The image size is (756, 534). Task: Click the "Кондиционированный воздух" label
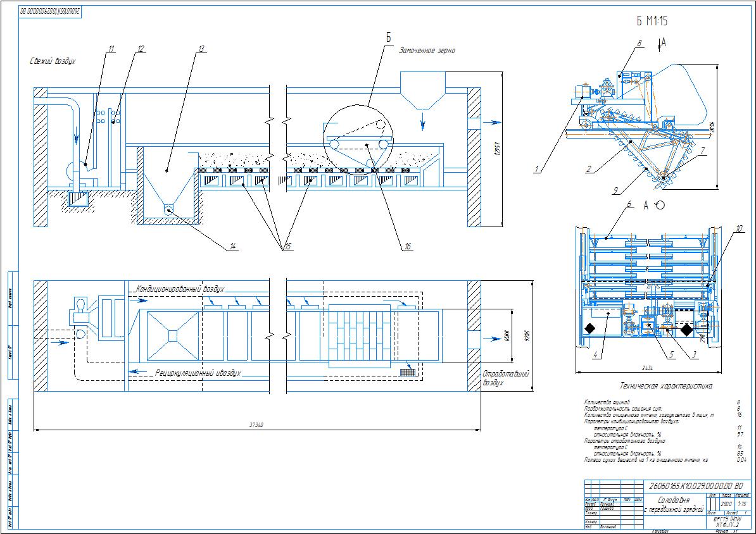tap(180, 289)
